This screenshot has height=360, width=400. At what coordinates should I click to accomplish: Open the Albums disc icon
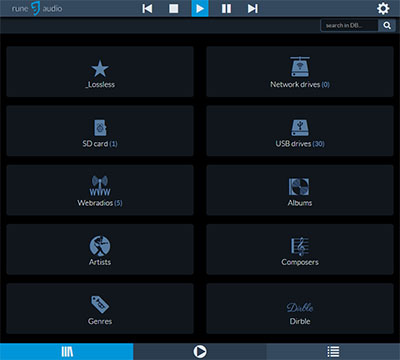[x=299, y=187]
